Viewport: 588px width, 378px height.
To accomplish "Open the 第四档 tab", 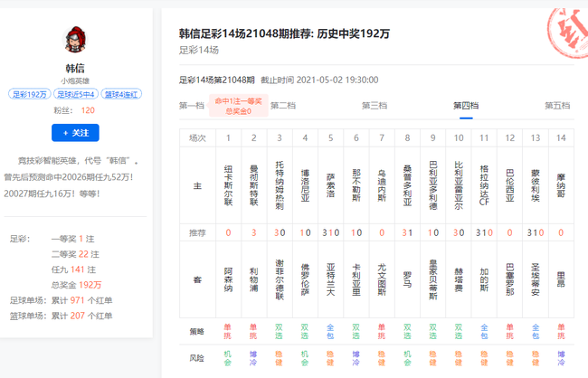I will pos(466,106).
